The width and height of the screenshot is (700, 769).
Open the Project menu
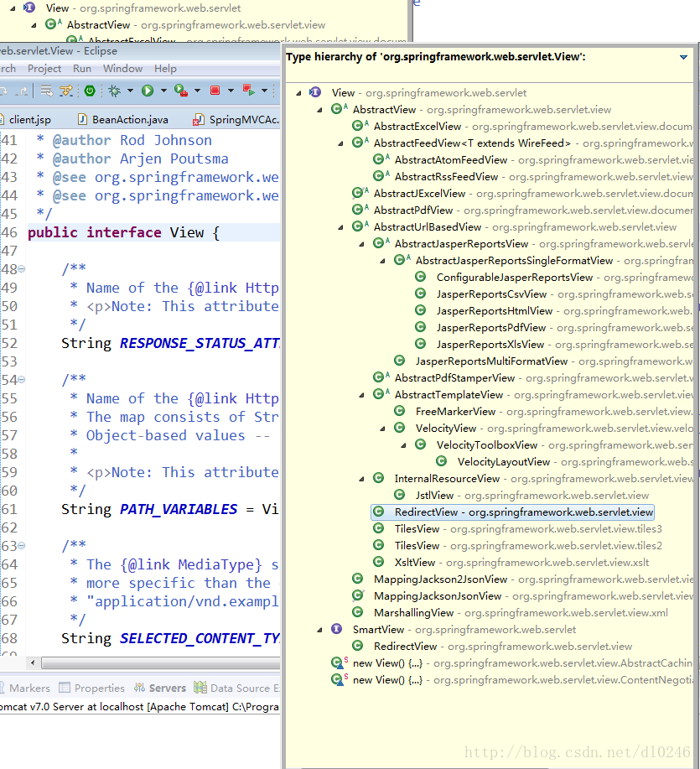pyautogui.click(x=44, y=69)
